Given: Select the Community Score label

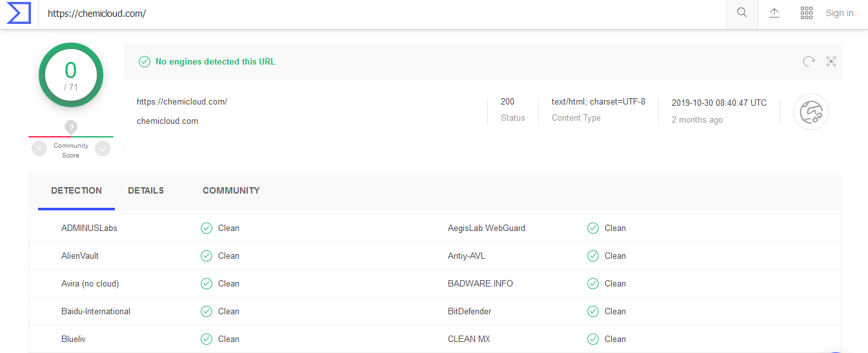Looking at the screenshot, I should (71, 150).
